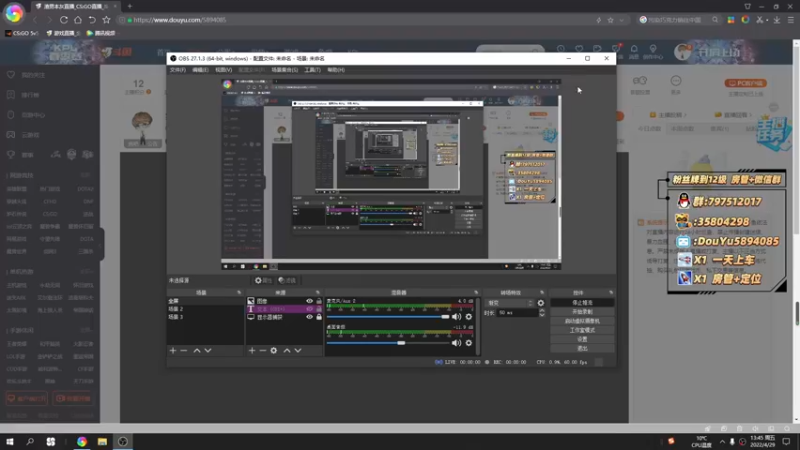The width and height of the screenshot is (800, 450).
Task: Select 场景 2 in the Scenes list
Action: click(205, 309)
